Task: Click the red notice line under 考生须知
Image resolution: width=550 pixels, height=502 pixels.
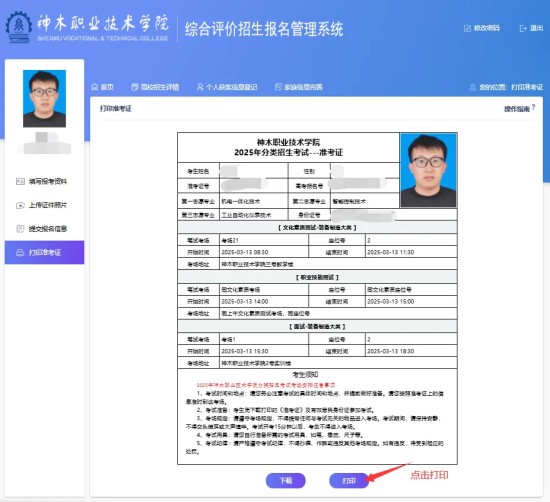Action: click(266, 385)
